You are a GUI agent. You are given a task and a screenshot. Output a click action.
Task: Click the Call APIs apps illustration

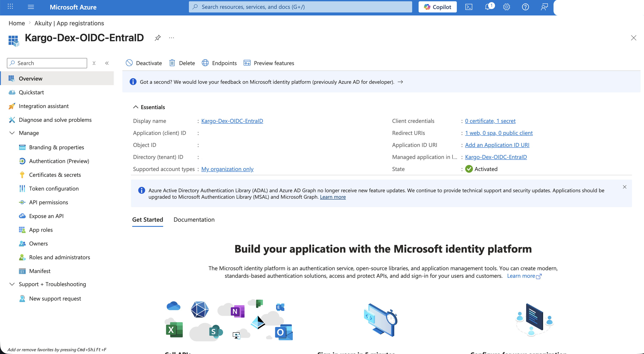pyautogui.click(x=228, y=320)
